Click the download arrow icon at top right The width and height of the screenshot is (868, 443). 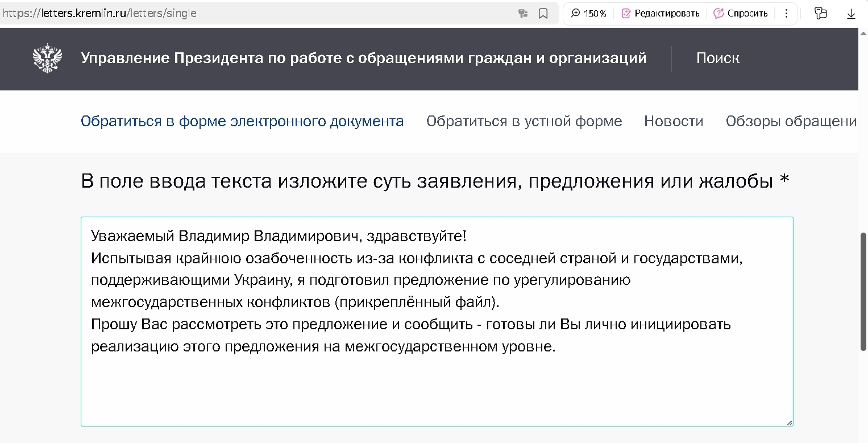pyautogui.click(x=851, y=13)
